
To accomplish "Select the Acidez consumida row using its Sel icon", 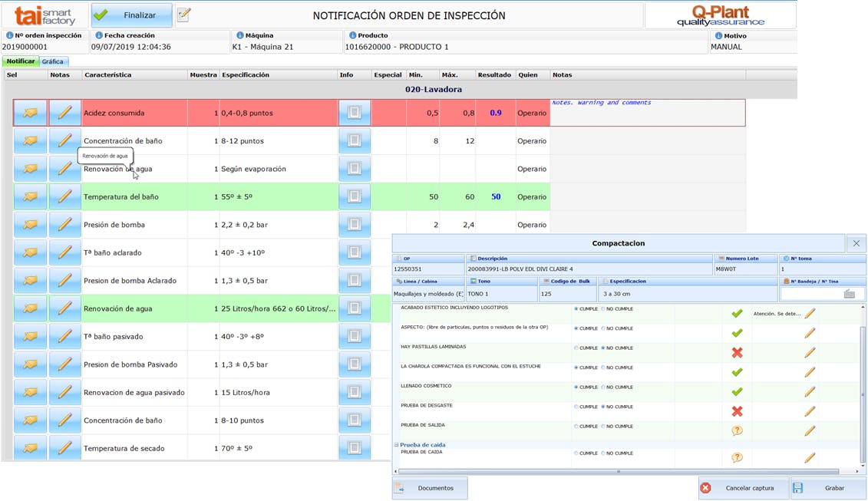I will pyautogui.click(x=31, y=113).
